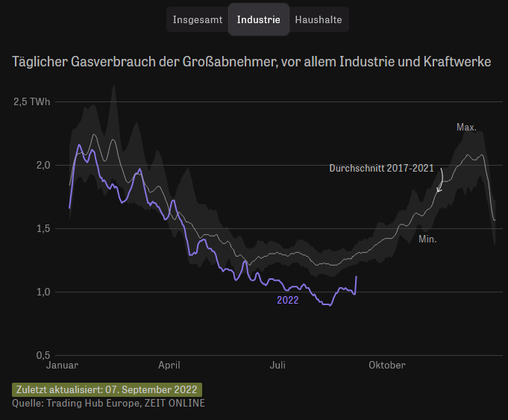
Task: Click the April x-axis label
Action: pyautogui.click(x=169, y=366)
